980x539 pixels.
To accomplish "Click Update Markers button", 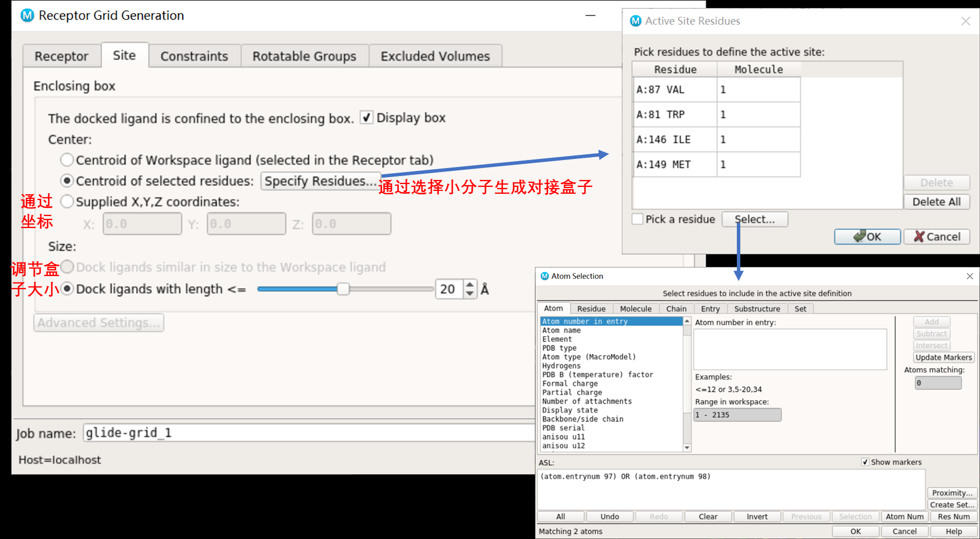I will [943, 357].
